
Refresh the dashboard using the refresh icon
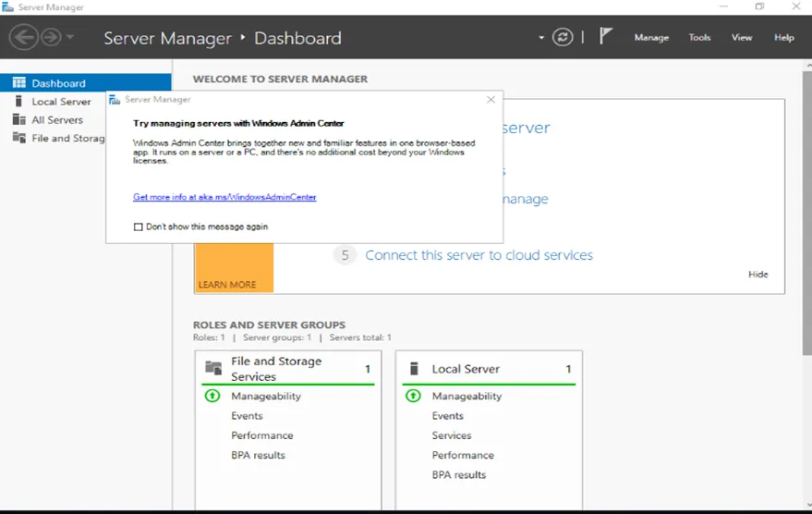[x=563, y=37]
